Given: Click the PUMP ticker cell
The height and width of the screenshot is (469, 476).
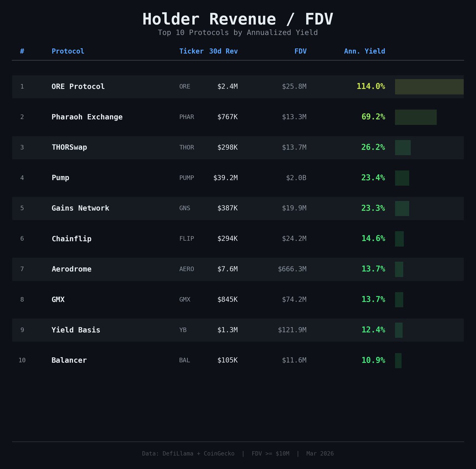Looking at the screenshot, I should coord(186,178).
